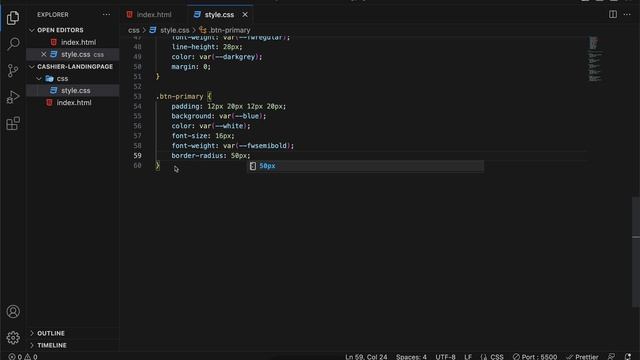640x360 pixels.
Task: Open editor More Actions ellipsis
Action: coord(627,14)
